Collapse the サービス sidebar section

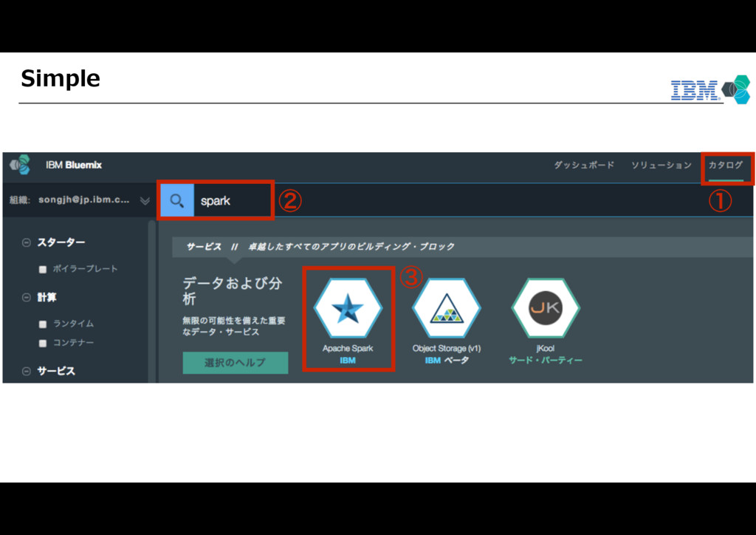click(26, 371)
